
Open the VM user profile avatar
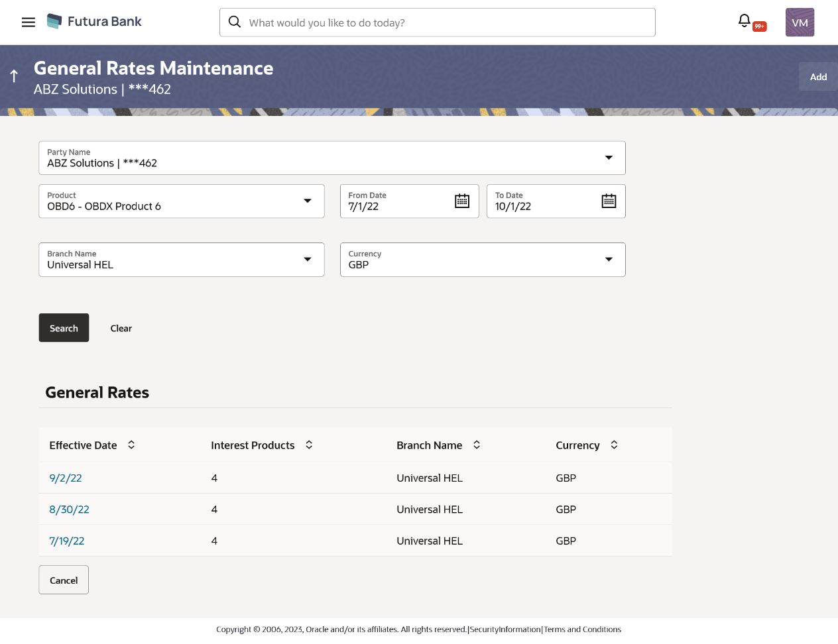(x=800, y=23)
